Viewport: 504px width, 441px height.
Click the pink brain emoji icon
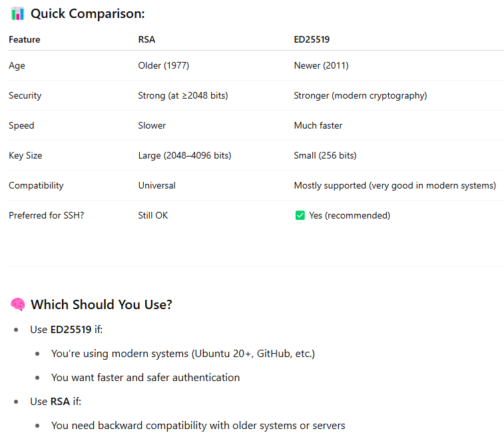point(18,304)
